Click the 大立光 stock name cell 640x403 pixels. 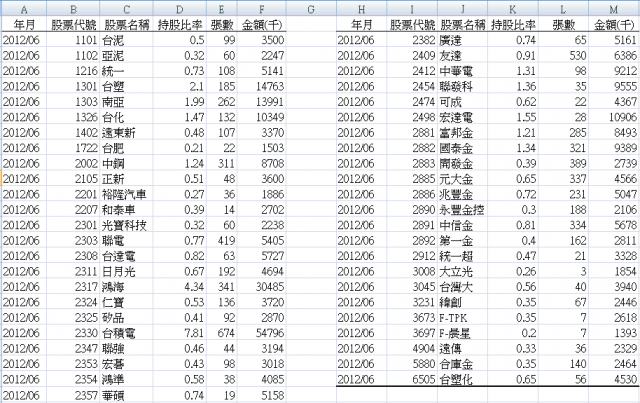tap(462, 271)
